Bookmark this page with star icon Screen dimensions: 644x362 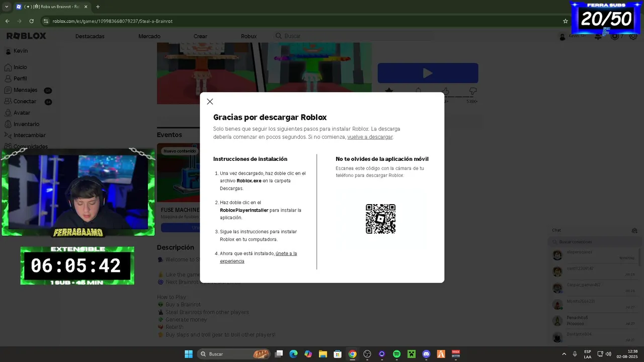click(x=565, y=21)
